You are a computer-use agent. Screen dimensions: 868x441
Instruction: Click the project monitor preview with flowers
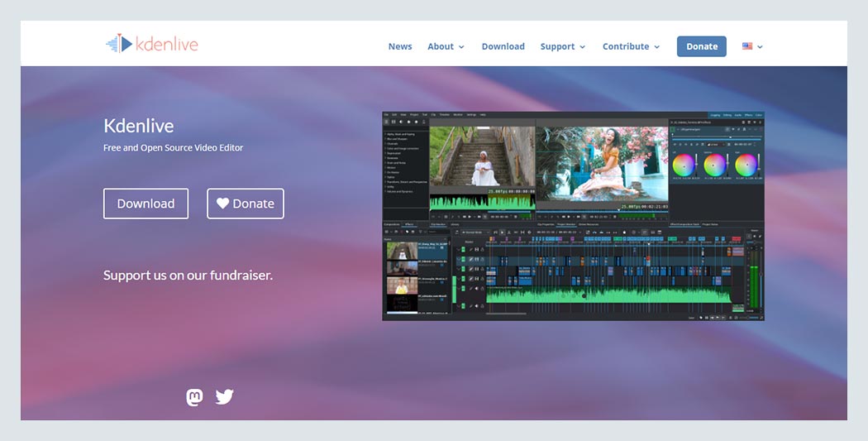(x=603, y=164)
